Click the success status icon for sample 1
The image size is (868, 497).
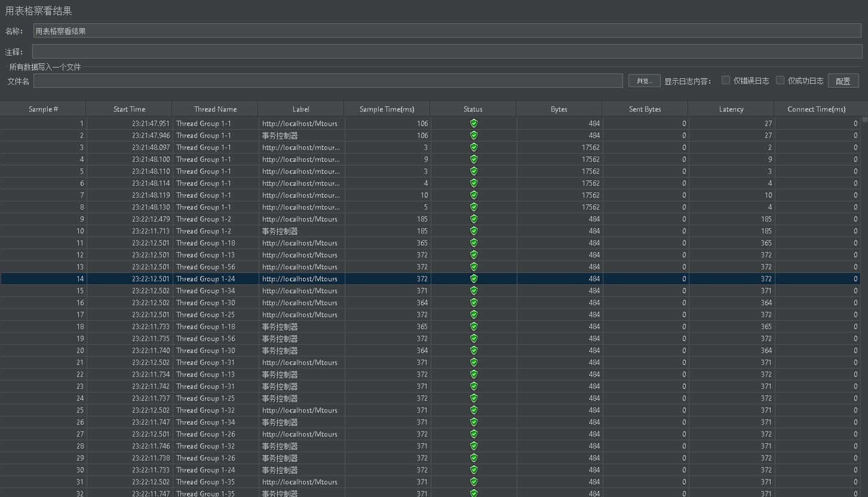point(474,124)
